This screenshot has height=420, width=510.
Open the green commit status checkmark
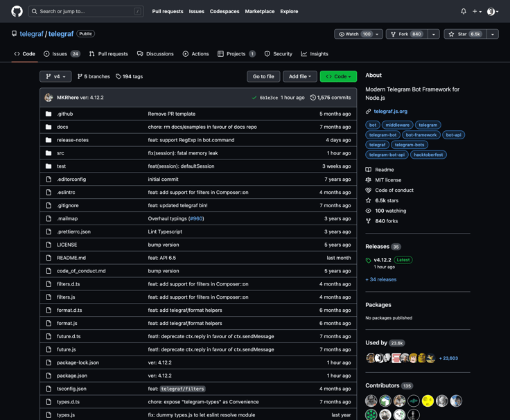click(x=254, y=98)
